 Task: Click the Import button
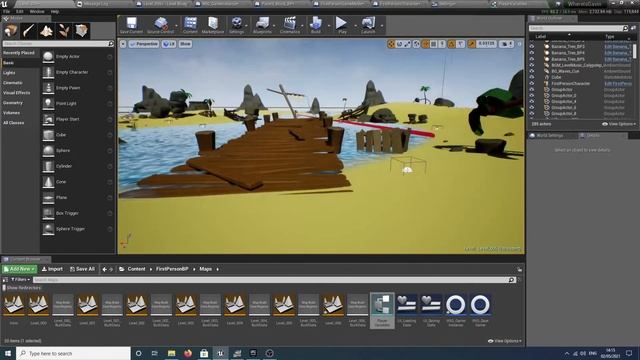52,269
